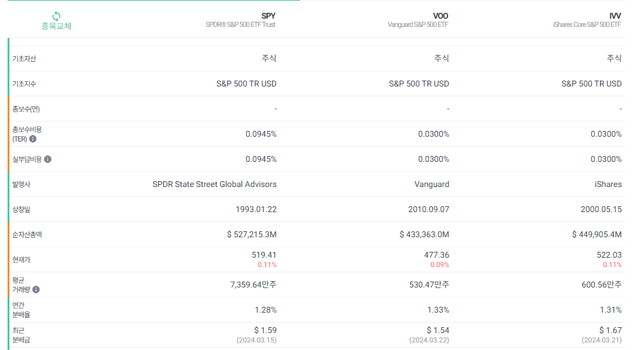Image resolution: width=644 pixels, height=350 pixels.
Task: Click the 종목교체 swap icon button
Action: pyautogui.click(x=56, y=21)
